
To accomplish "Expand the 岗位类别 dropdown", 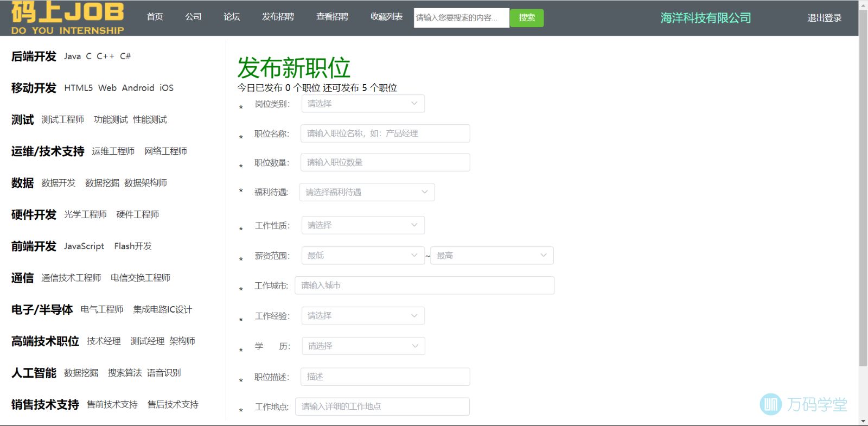I will click(363, 104).
